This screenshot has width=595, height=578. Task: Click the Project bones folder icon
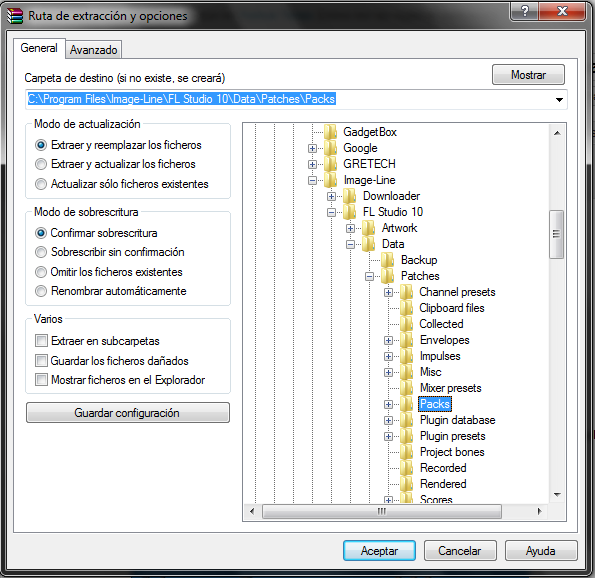[406, 452]
